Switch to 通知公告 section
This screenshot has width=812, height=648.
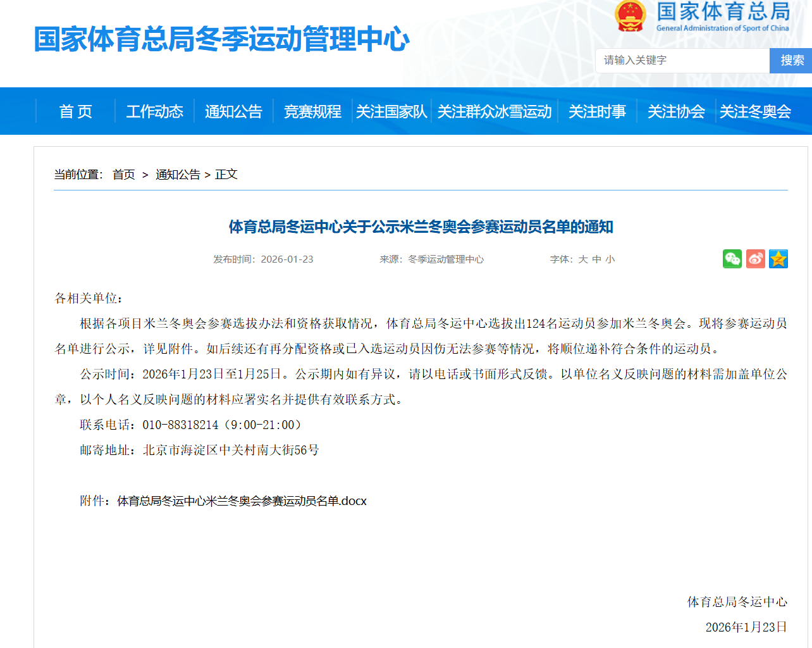233,111
